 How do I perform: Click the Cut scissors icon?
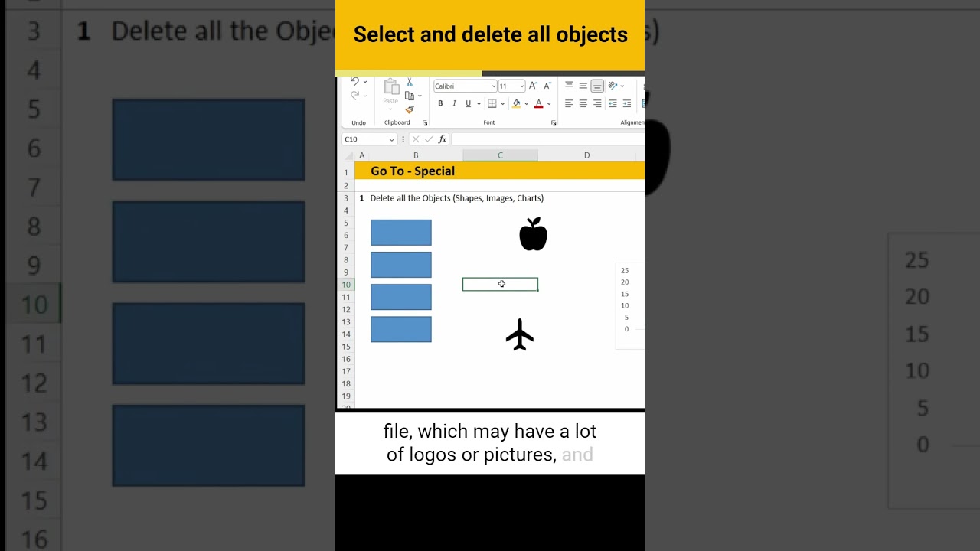pos(410,82)
